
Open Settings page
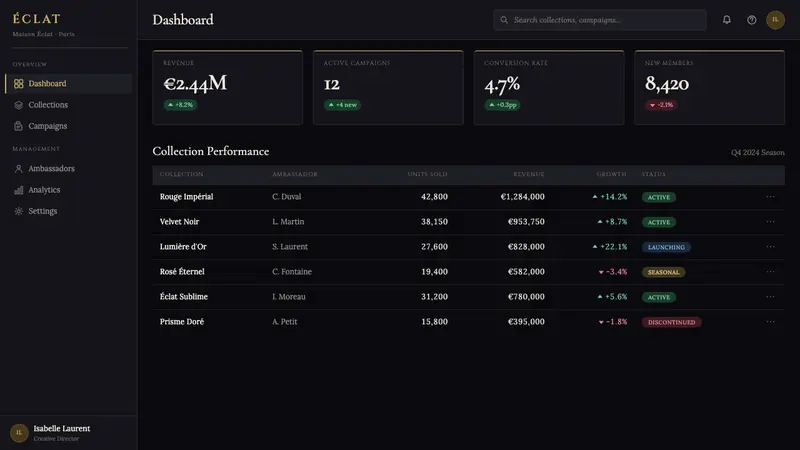coord(68,211)
